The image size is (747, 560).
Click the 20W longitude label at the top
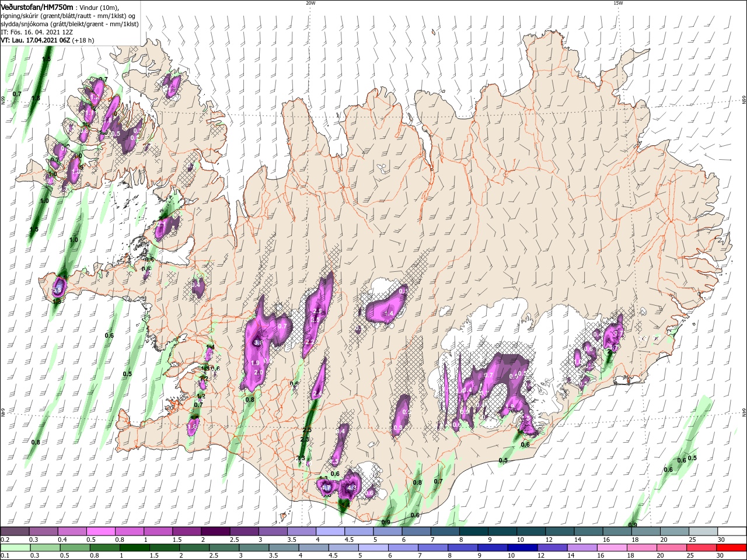tap(310, 3)
